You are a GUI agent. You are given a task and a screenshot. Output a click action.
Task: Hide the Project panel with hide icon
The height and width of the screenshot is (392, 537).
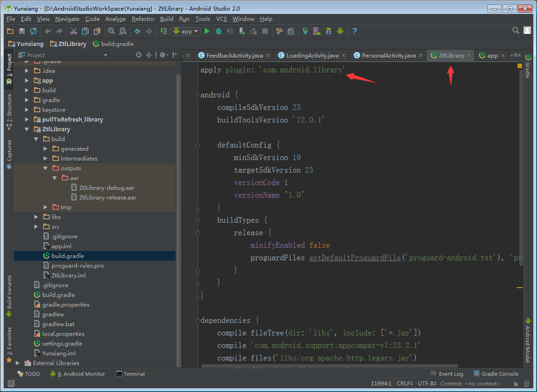tap(175, 55)
